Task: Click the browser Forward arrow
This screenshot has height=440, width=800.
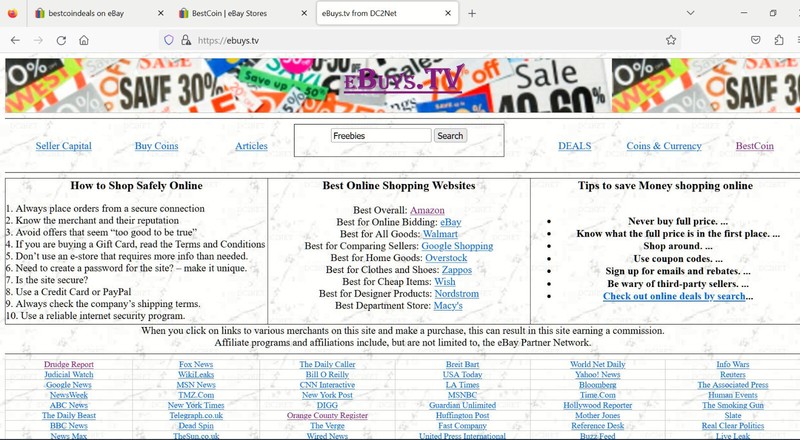Action: point(38,40)
